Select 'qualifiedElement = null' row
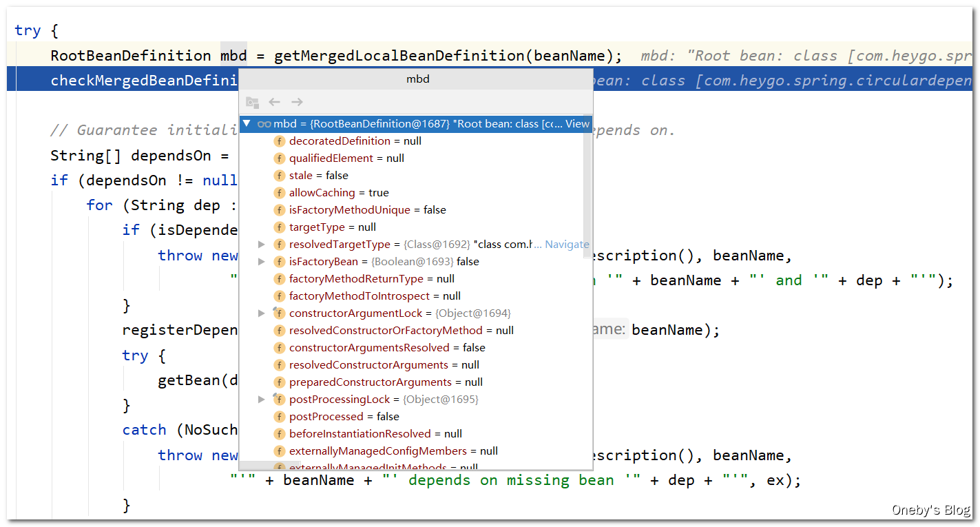The width and height of the screenshot is (980, 527). [411, 158]
